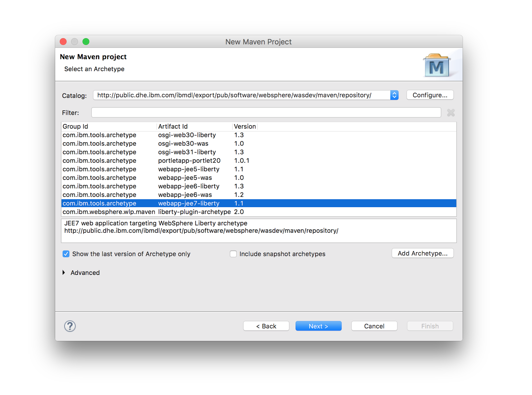
Task: Sort by the Group Id column header
Action: tap(109, 126)
